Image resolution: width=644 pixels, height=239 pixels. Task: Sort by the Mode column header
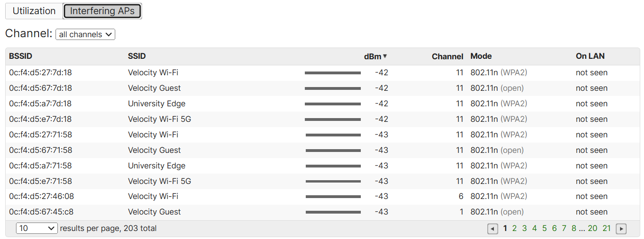click(481, 56)
